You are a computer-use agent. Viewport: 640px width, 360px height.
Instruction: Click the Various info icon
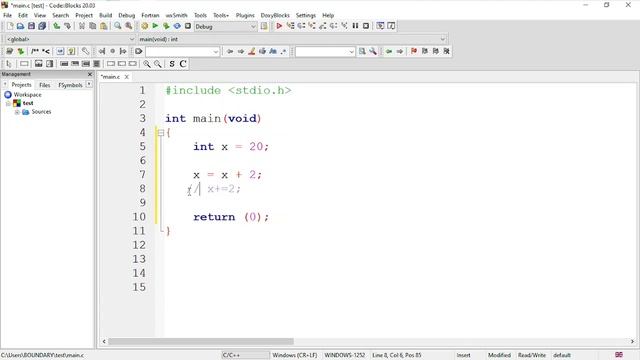point(391,26)
